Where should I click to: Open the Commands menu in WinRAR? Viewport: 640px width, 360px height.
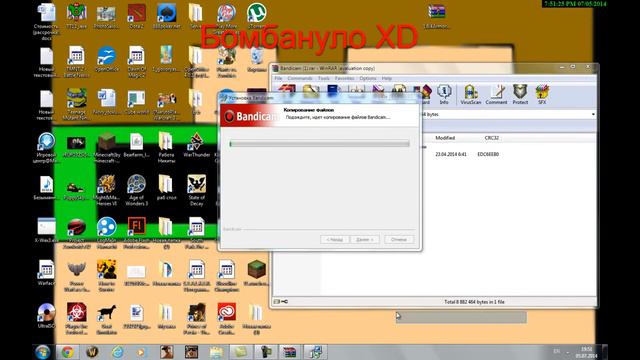[x=300, y=78]
